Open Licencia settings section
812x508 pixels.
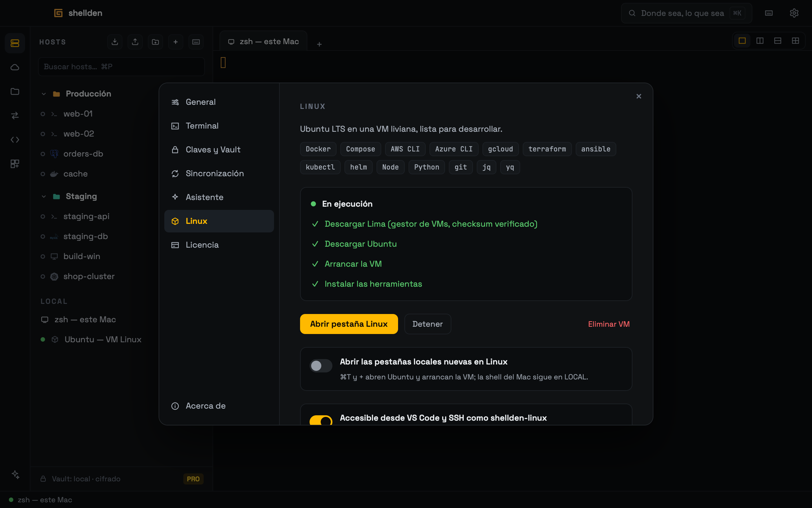pos(219,245)
